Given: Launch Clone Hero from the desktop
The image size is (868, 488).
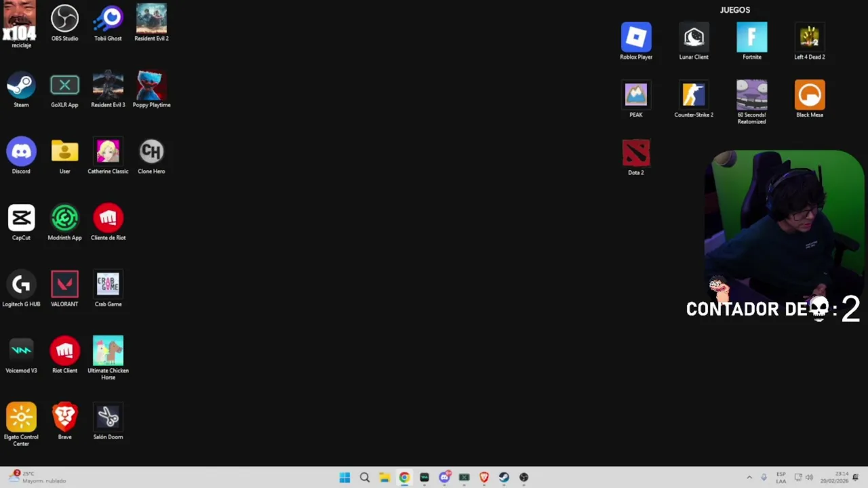Looking at the screenshot, I should click(151, 156).
